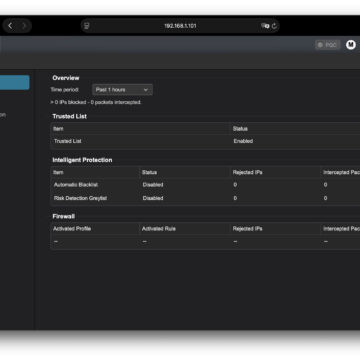
Task: Focus the 192.168.1.101 address field
Action: click(x=180, y=26)
